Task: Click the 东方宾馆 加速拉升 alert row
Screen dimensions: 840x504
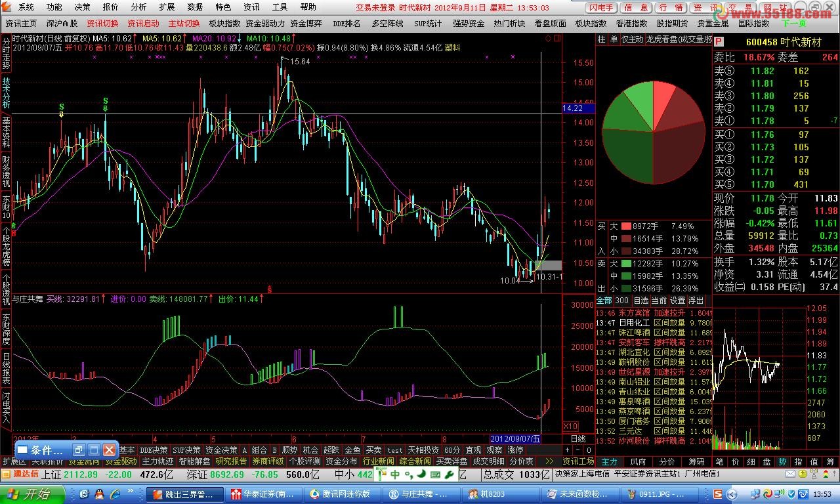Action: (654, 313)
